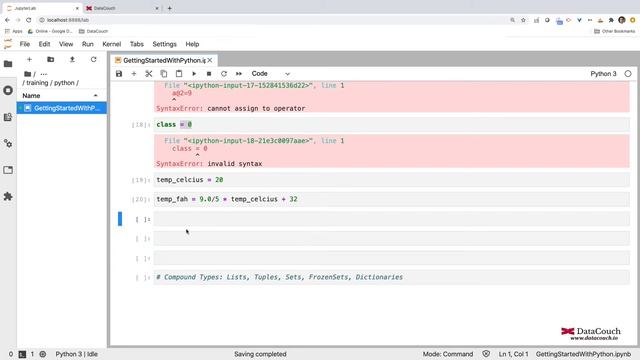Go to root folder breadcrumb icon
Image resolution: width=640 pixels, height=360 pixels.
(27, 74)
